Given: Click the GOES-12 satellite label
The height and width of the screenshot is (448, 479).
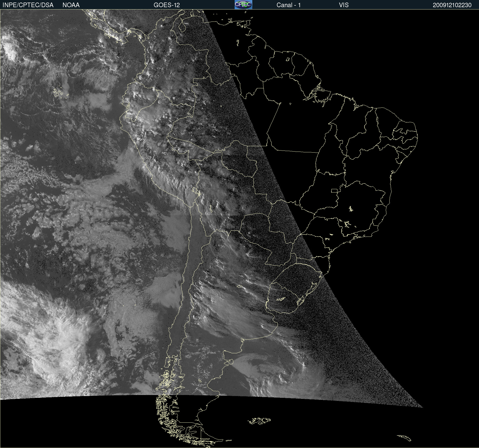Looking at the screenshot, I should pyautogui.click(x=167, y=5).
